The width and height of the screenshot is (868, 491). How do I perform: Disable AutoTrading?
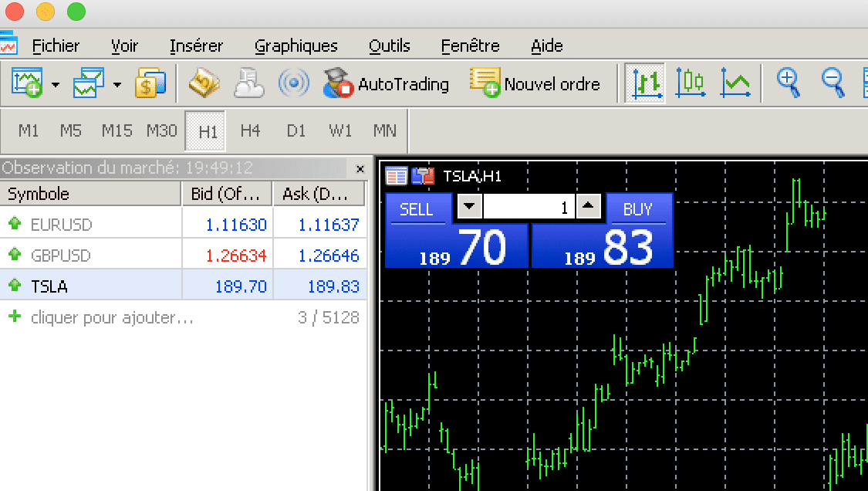(x=386, y=83)
